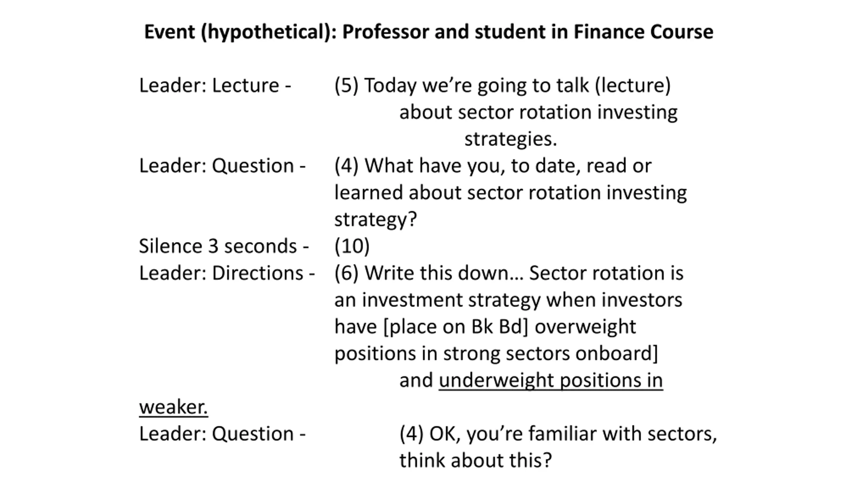Viewport: 868px width, 488px height.
Task: Click "(6) Write this down" line
Action: (x=509, y=273)
